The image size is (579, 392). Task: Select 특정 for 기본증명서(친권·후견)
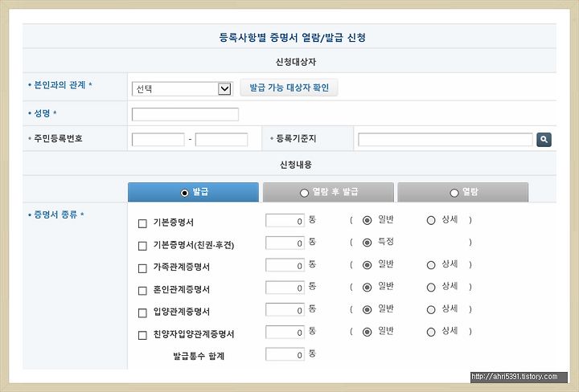[367, 243]
